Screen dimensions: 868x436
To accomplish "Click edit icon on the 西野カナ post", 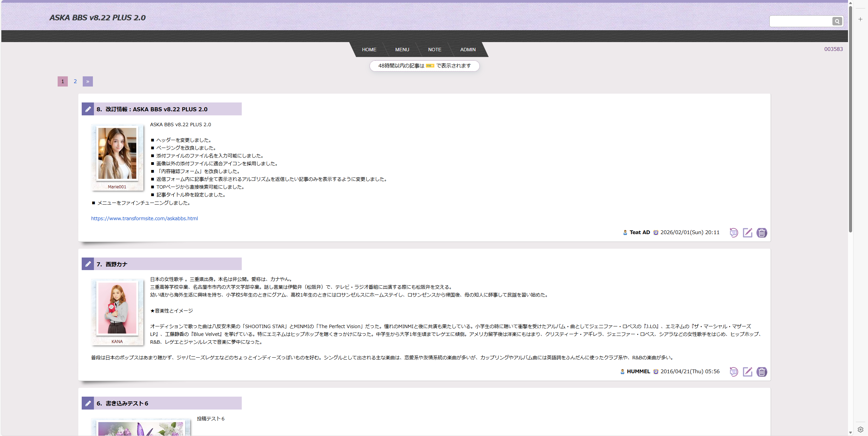I will (x=747, y=372).
